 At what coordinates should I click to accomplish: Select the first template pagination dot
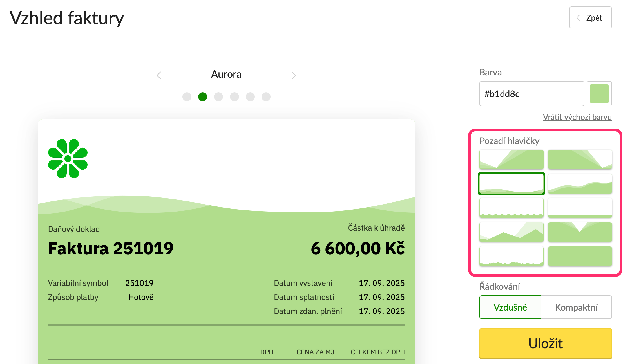click(187, 97)
